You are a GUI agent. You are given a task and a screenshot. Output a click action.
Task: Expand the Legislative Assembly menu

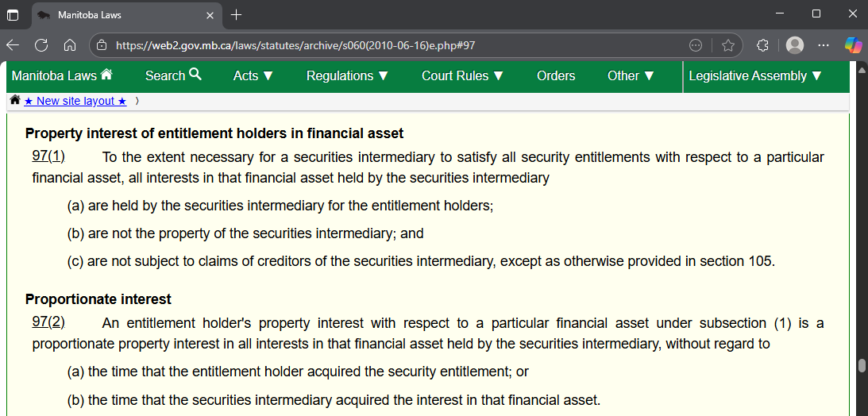point(755,76)
